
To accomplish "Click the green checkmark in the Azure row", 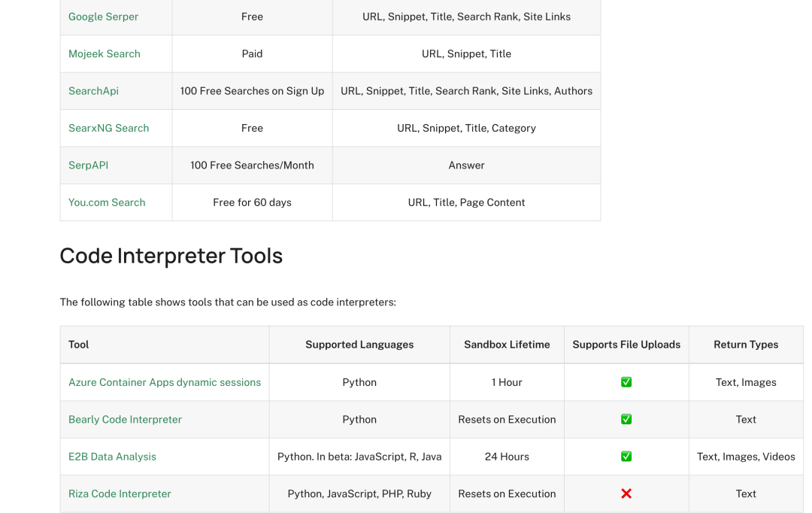I will (x=626, y=382).
